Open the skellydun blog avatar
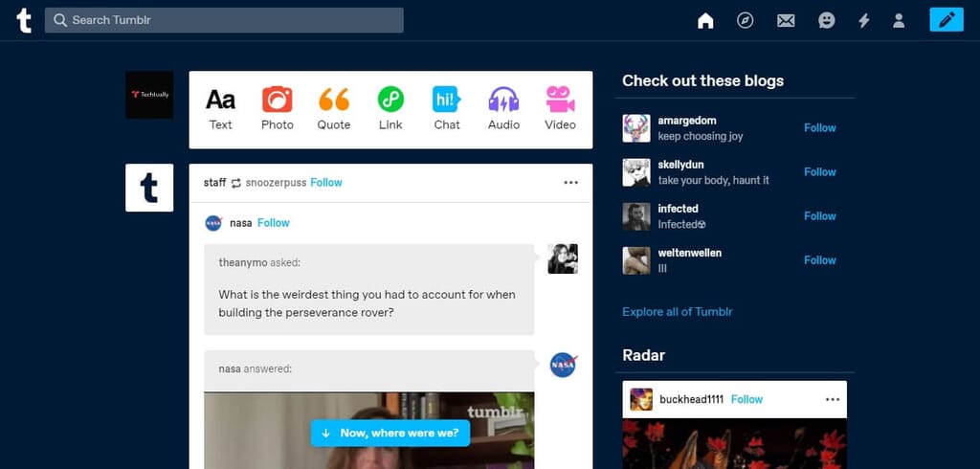 (x=636, y=172)
